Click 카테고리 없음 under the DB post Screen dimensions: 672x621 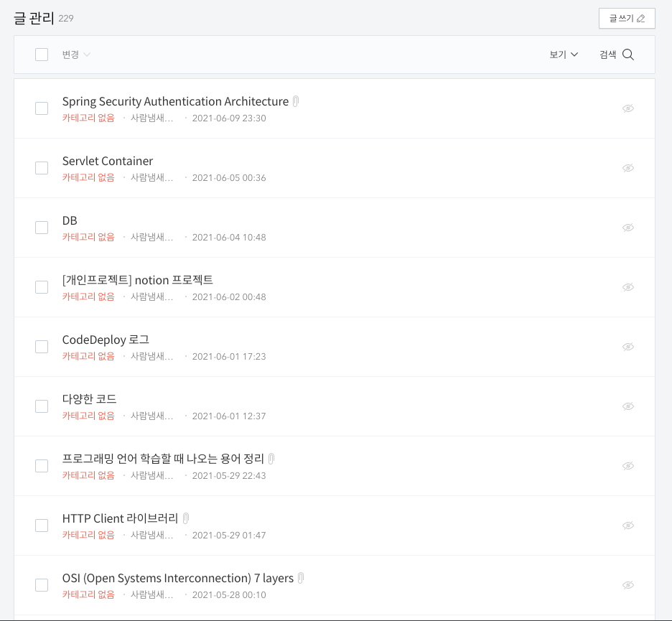88,238
